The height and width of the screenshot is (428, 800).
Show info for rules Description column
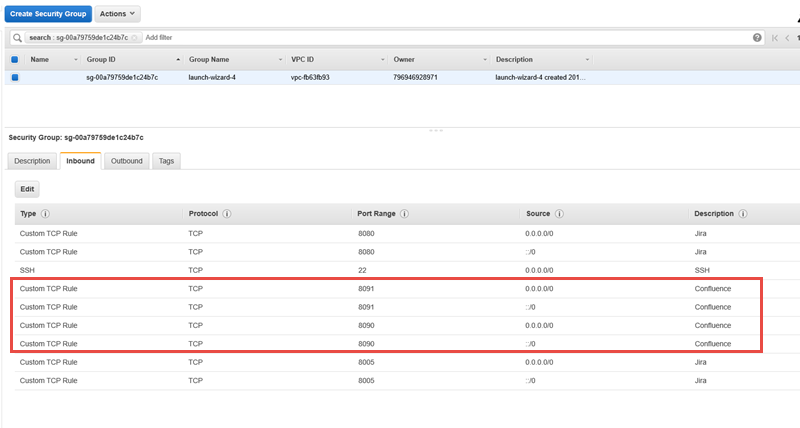pyautogui.click(x=743, y=214)
